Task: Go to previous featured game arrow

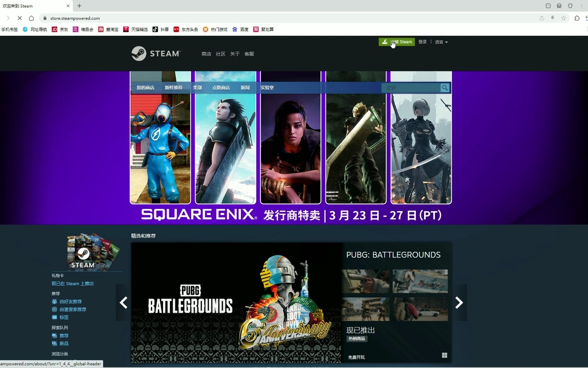Action: pyautogui.click(x=123, y=303)
